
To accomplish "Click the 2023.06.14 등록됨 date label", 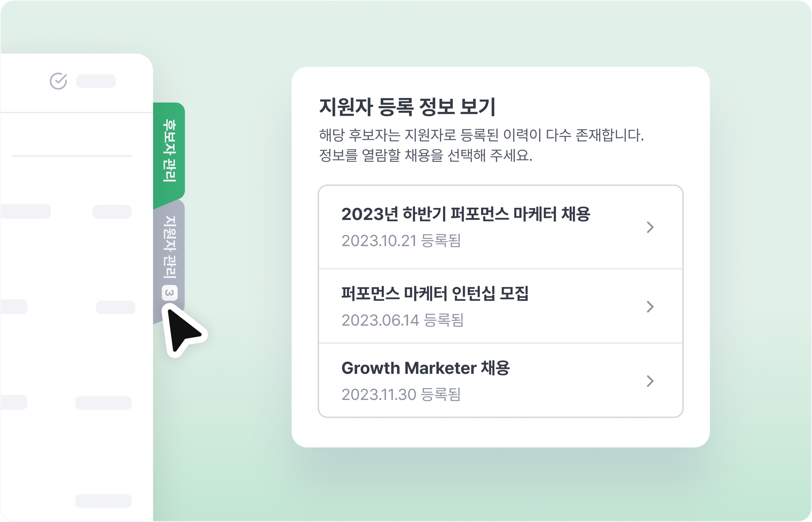I will [402, 320].
